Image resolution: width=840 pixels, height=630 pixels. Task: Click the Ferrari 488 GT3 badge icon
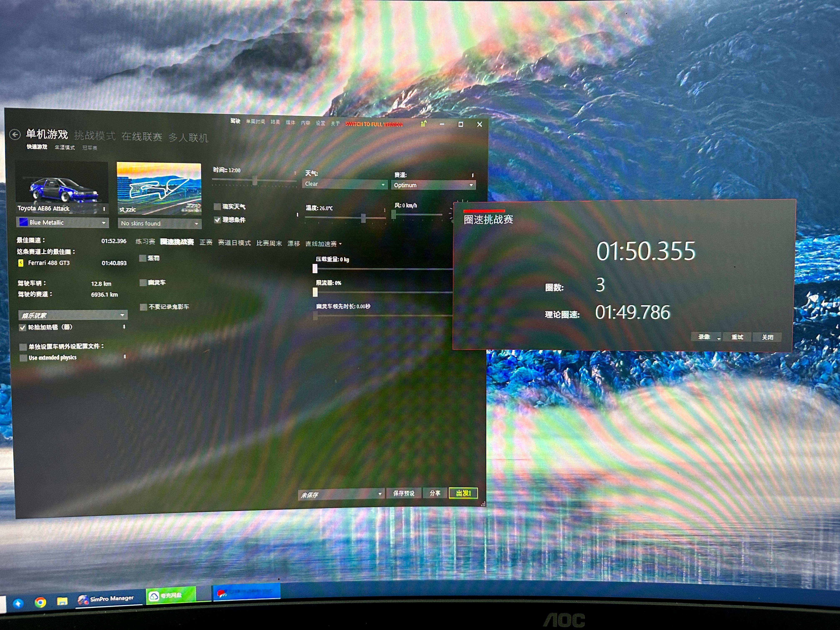click(21, 263)
